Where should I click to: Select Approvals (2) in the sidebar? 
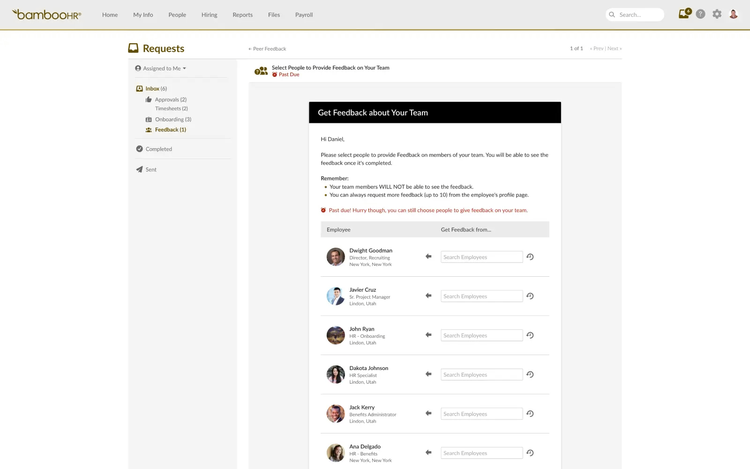171,99
